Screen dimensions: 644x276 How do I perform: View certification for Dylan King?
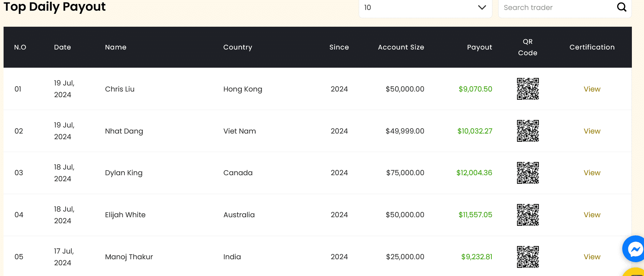pos(592,173)
